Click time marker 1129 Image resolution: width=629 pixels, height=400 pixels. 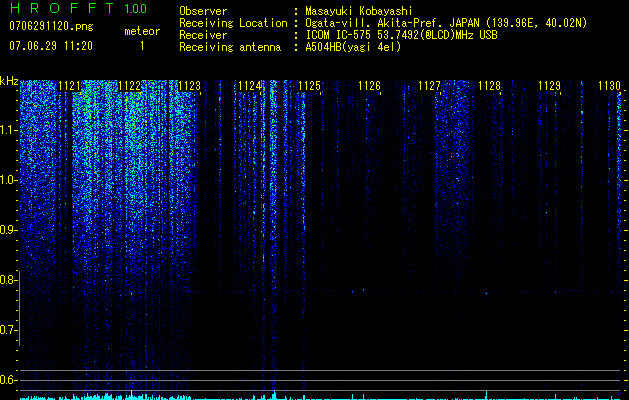(x=549, y=86)
